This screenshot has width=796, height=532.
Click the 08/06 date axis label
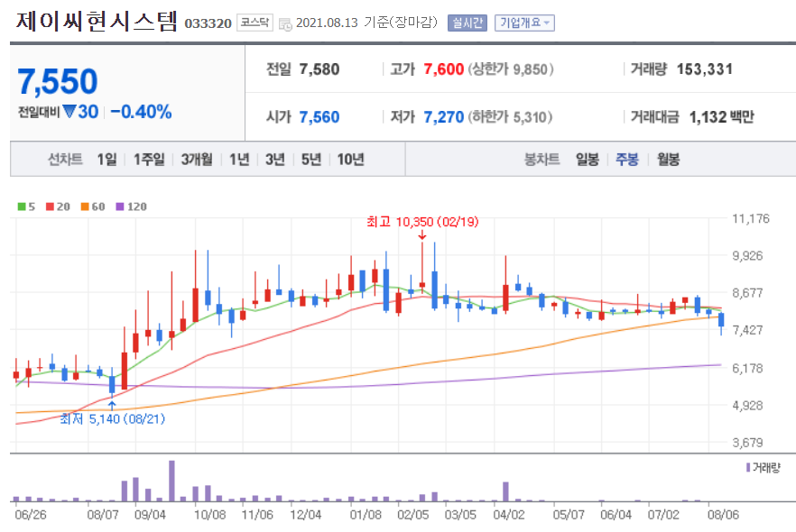724,515
